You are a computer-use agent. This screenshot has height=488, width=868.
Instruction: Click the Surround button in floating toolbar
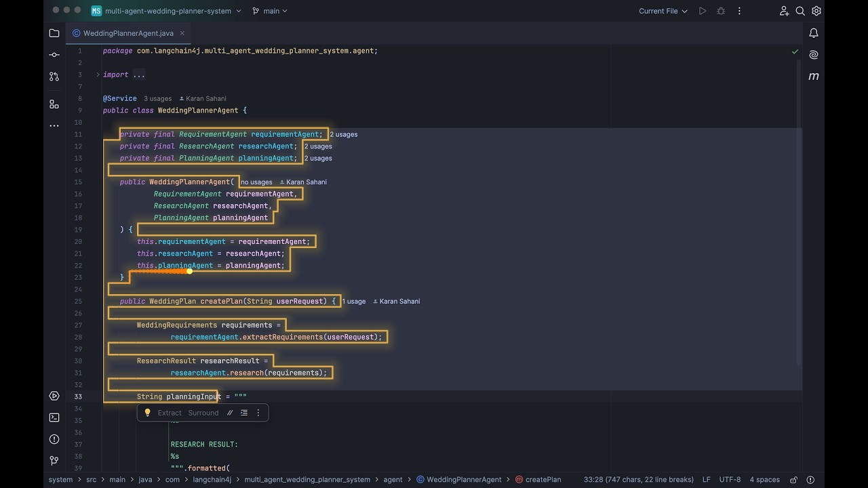(x=203, y=413)
